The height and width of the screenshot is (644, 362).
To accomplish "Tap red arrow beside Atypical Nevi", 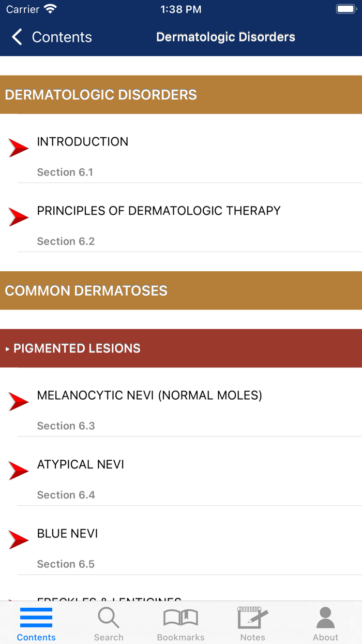I will point(19,471).
